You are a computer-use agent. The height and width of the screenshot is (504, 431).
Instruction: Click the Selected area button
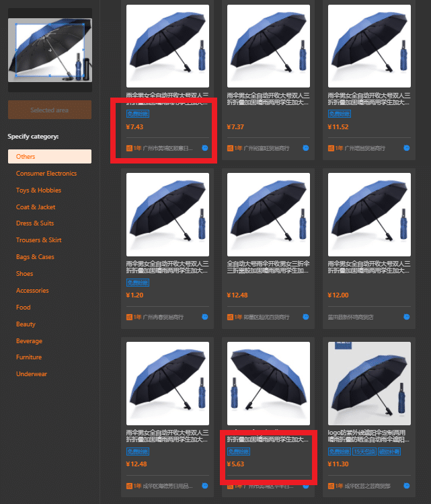(50, 110)
